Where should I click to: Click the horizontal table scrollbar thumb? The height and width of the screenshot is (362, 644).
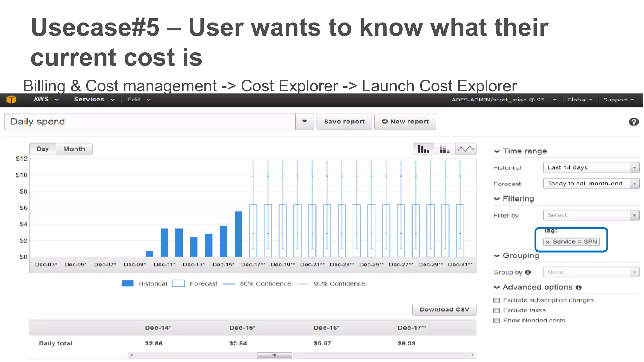coord(275,355)
